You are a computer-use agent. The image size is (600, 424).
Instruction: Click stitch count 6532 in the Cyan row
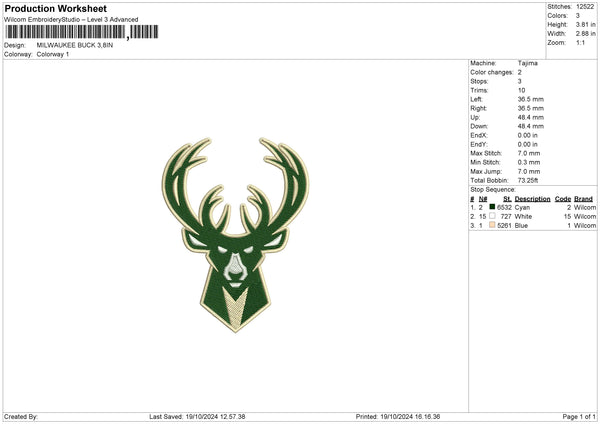[x=504, y=207]
